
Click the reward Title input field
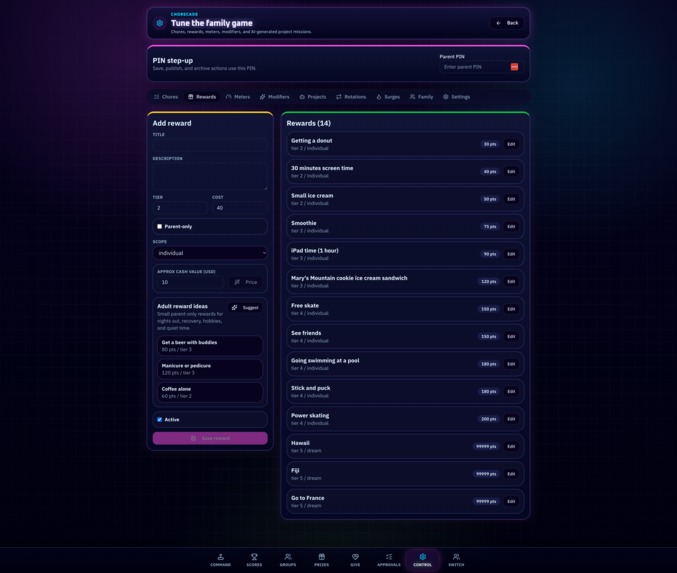click(x=210, y=145)
